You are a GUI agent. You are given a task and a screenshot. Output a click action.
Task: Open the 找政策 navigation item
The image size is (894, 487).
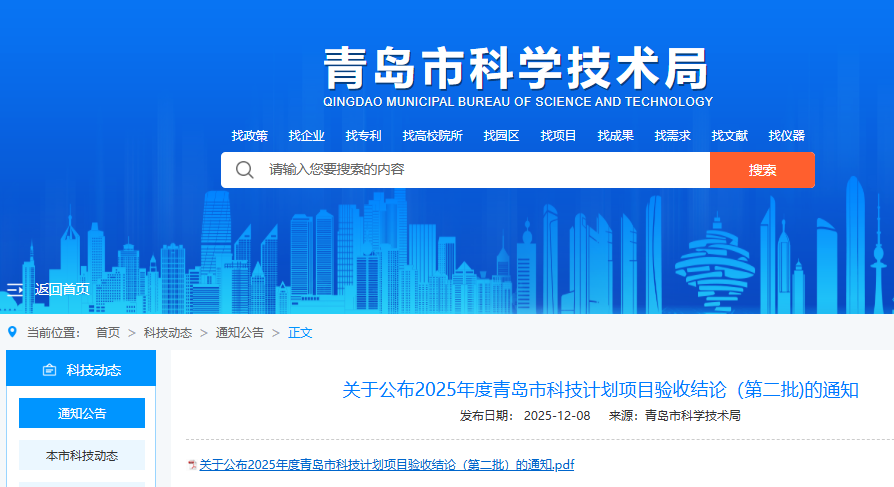[x=250, y=136]
